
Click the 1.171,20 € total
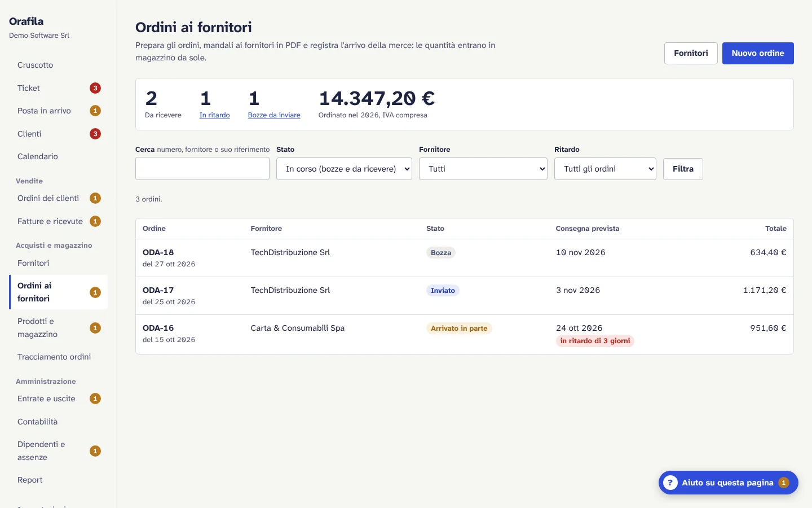[x=765, y=290]
